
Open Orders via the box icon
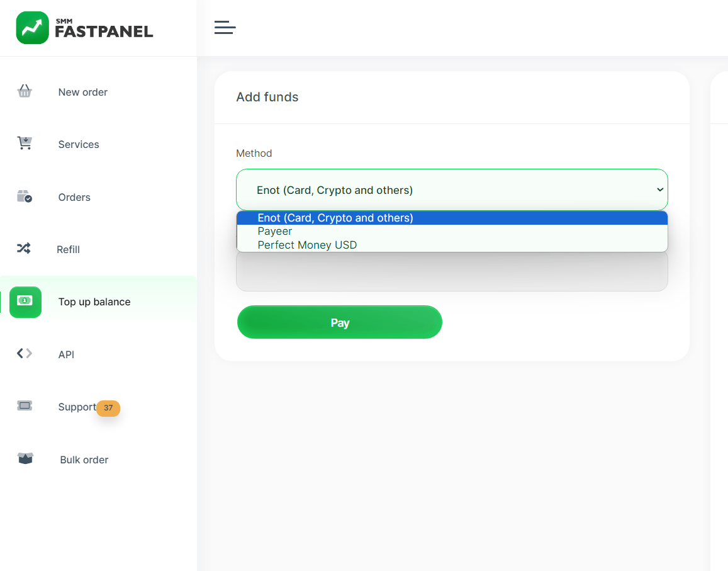click(24, 196)
